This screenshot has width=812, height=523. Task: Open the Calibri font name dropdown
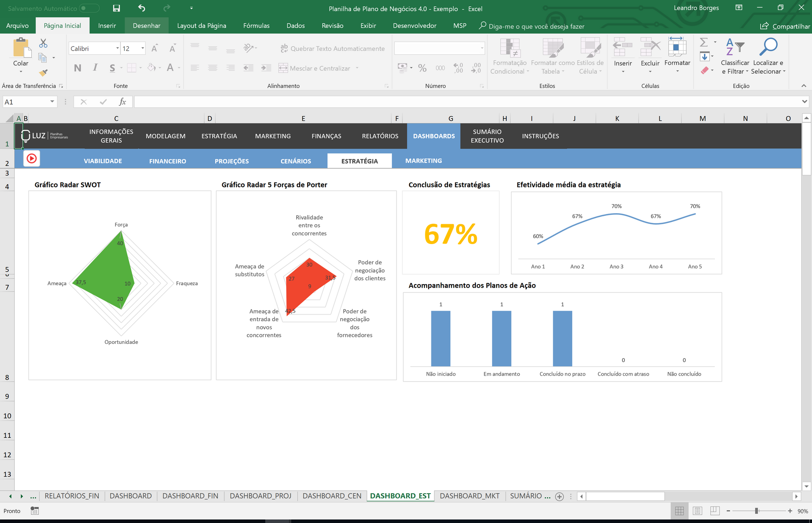(117, 48)
